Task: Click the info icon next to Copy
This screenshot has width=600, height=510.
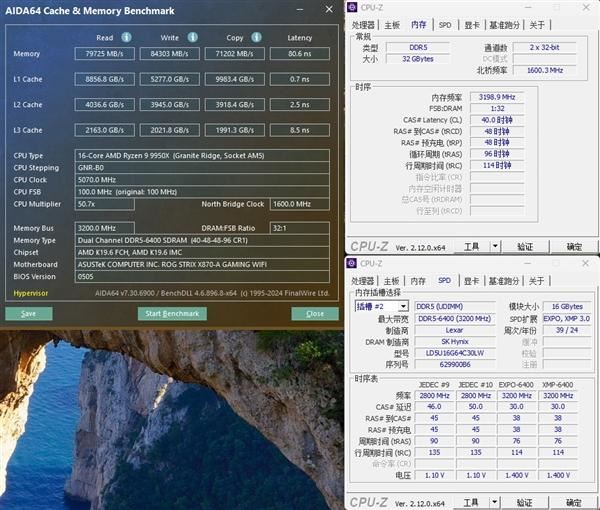Action: pyautogui.click(x=257, y=37)
